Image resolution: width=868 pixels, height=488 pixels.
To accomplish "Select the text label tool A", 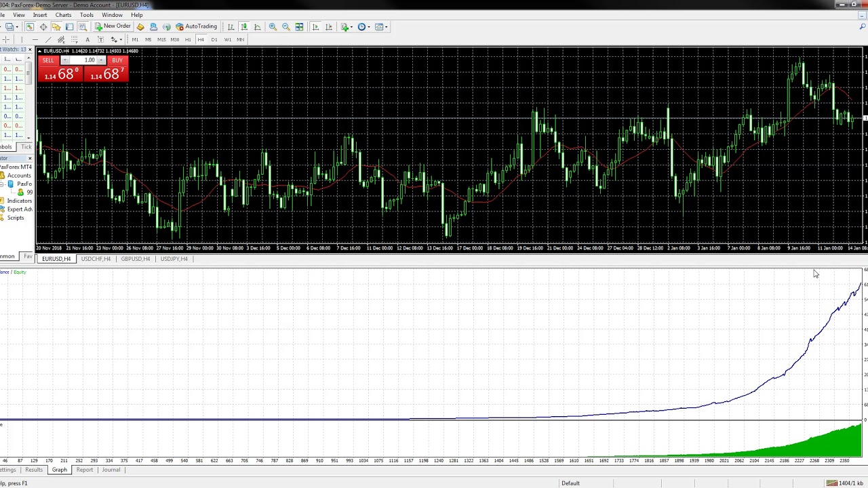I will click(87, 39).
